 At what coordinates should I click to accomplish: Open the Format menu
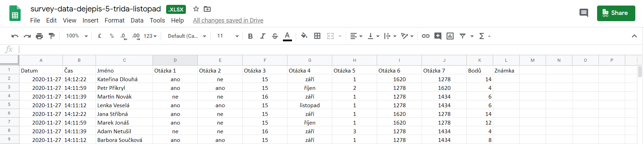coord(114,20)
